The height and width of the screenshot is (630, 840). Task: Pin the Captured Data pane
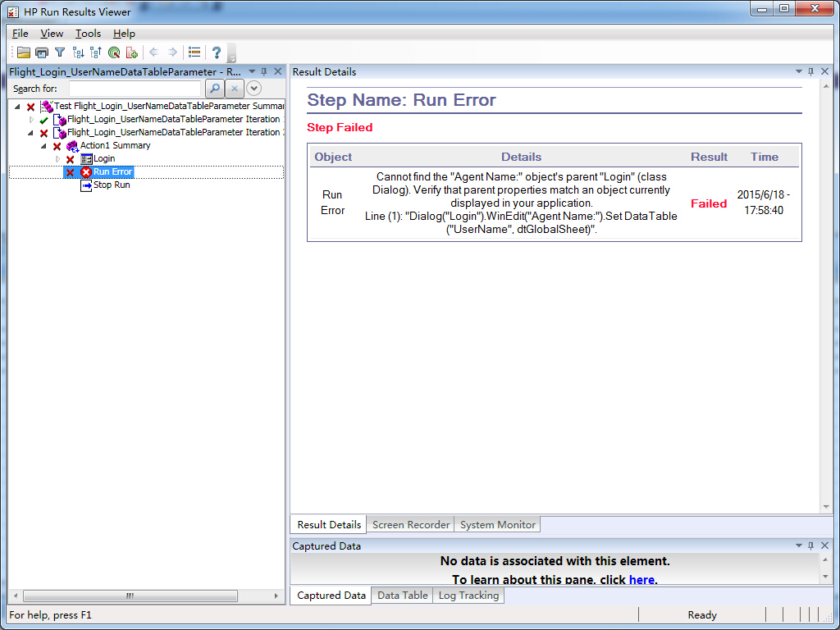(x=811, y=546)
